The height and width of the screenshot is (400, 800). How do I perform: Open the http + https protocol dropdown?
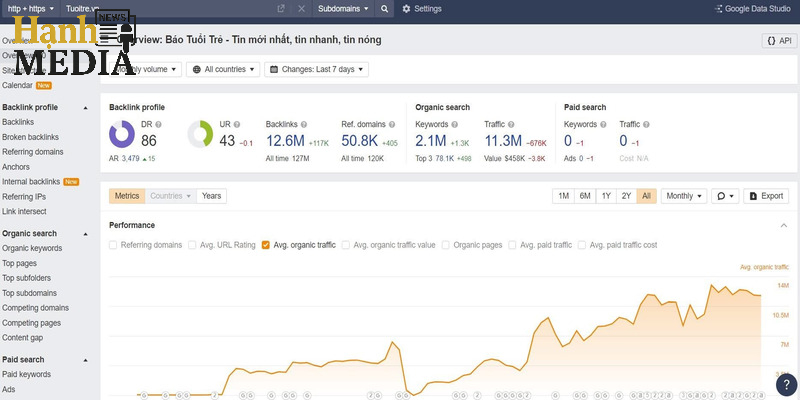pyautogui.click(x=31, y=9)
